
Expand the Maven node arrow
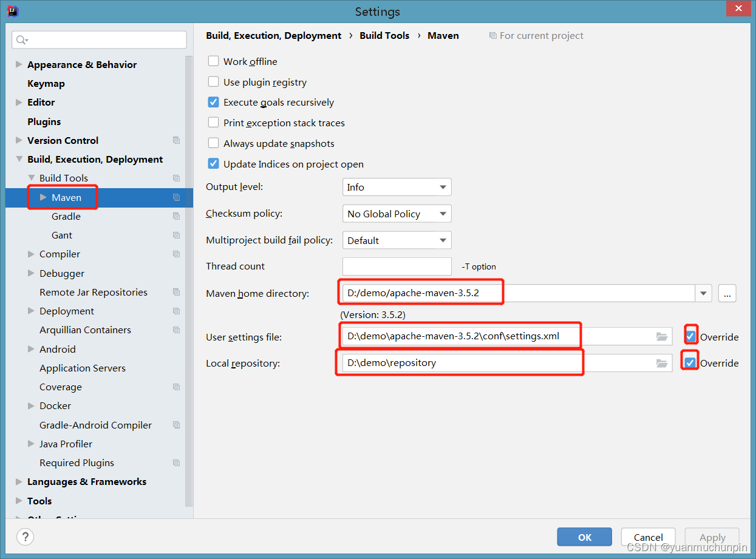pos(43,197)
